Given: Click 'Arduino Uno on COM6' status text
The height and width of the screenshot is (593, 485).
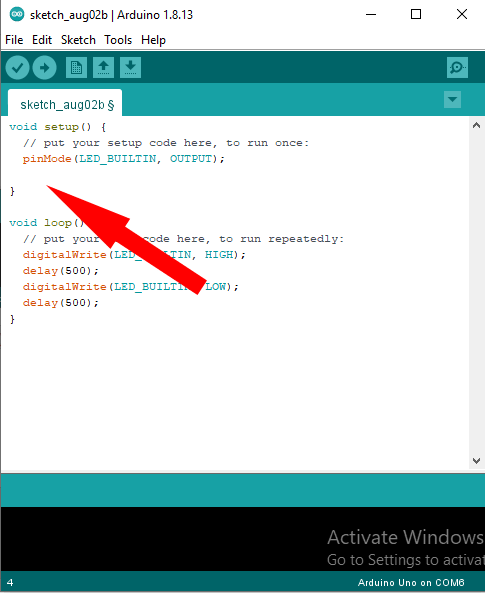Looking at the screenshot, I should tap(411, 583).
